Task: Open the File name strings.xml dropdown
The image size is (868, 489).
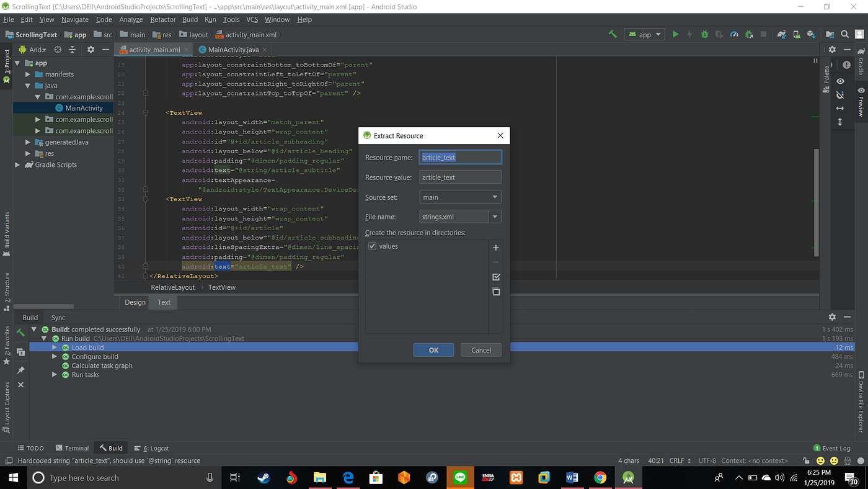Action: coord(494,216)
